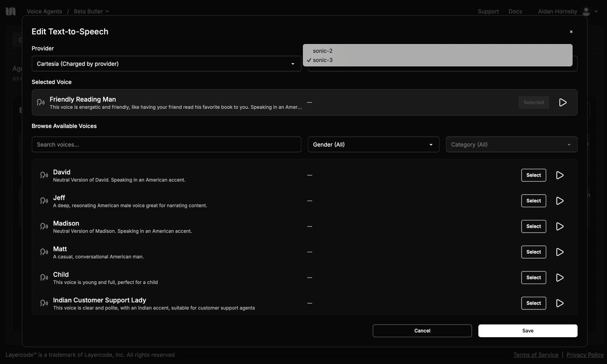607x364 pixels.
Task: Play the Friendly Reading Man voice preview
Action: tap(562, 103)
